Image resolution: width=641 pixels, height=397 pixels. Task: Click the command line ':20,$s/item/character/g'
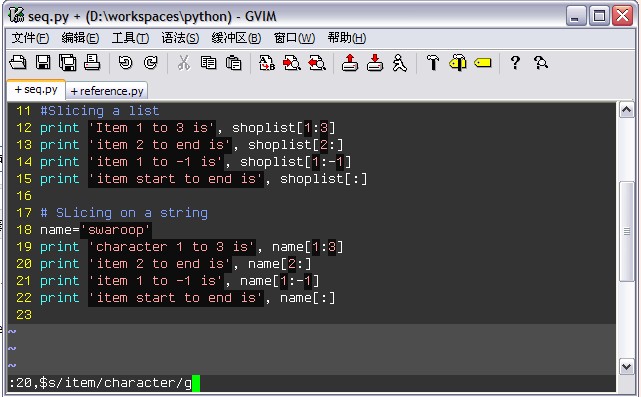pos(101,383)
